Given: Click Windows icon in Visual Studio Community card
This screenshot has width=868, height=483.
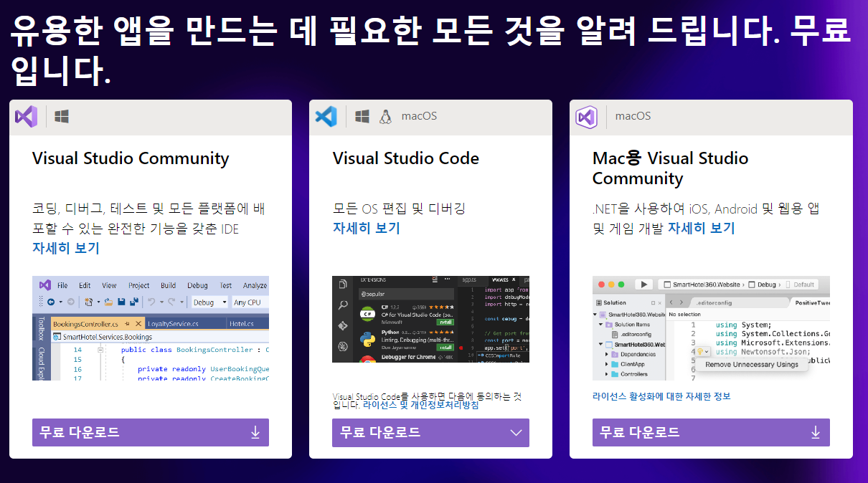Looking at the screenshot, I should [62, 116].
